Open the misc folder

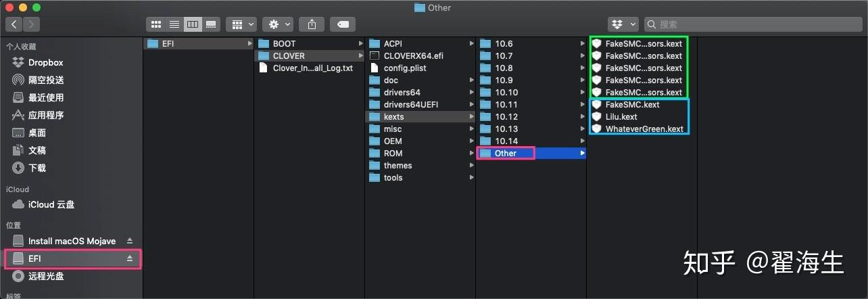tap(420, 129)
